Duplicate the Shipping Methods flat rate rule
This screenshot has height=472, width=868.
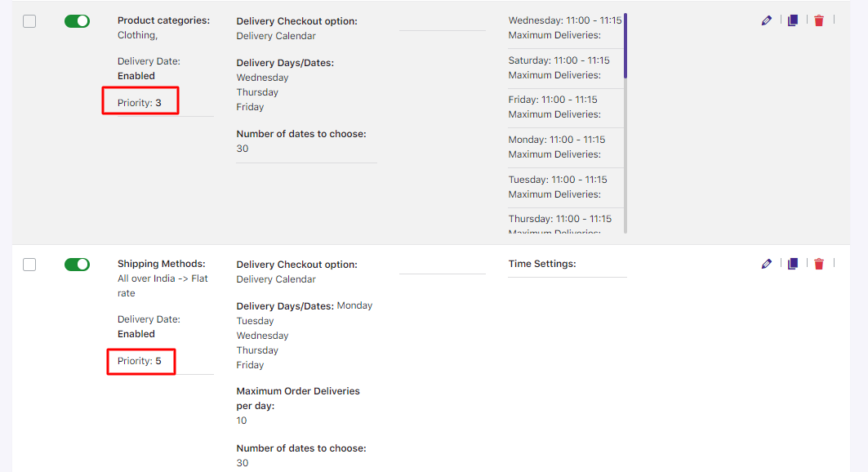(x=793, y=264)
